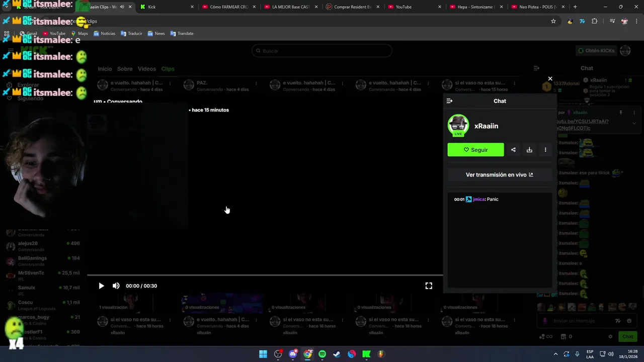
Task: Switch to the Kick browser tab
Action: pos(167,7)
